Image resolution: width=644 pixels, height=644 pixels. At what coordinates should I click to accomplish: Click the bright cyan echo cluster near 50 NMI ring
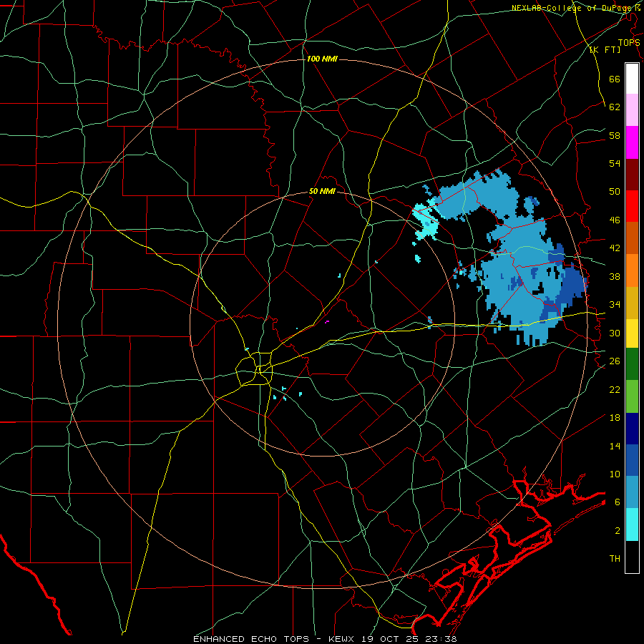425,220
